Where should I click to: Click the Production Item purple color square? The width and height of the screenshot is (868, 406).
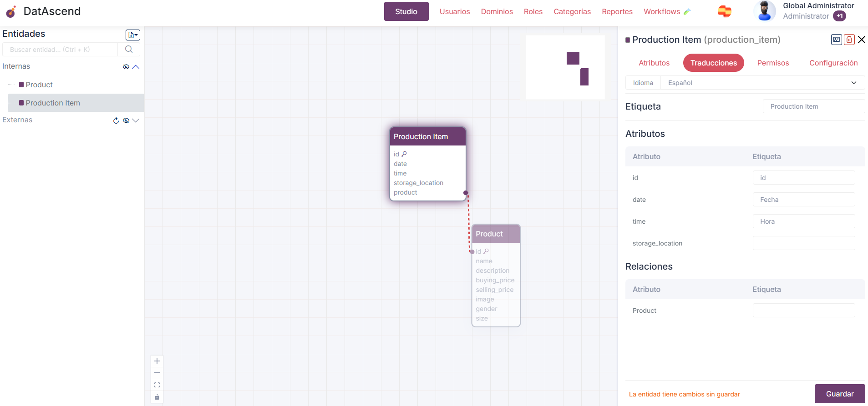[x=628, y=40]
